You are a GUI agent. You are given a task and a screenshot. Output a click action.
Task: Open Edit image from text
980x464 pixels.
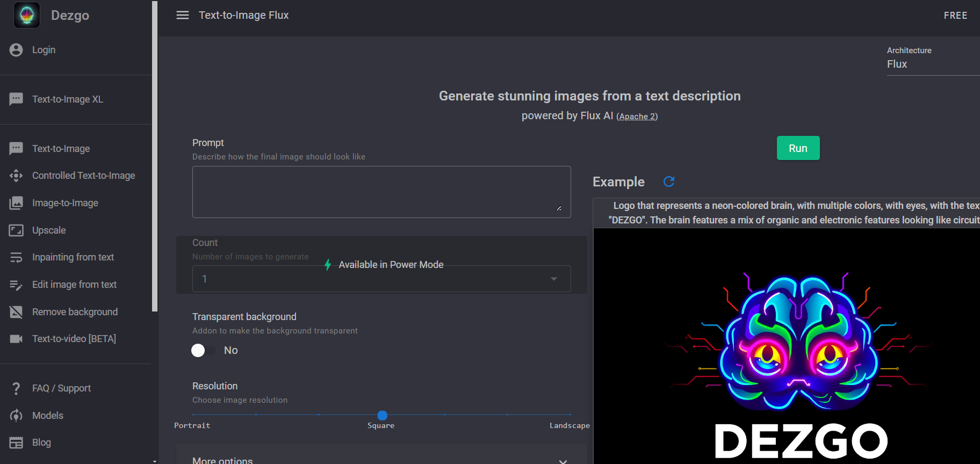pyautogui.click(x=74, y=285)
